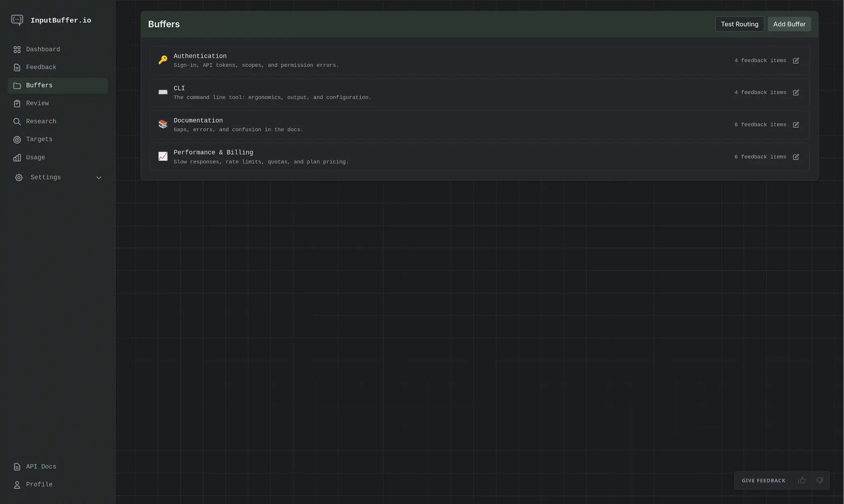Click the Feedback document icon
This screenshot has height=504, width=844.
(x=17, y=68)
